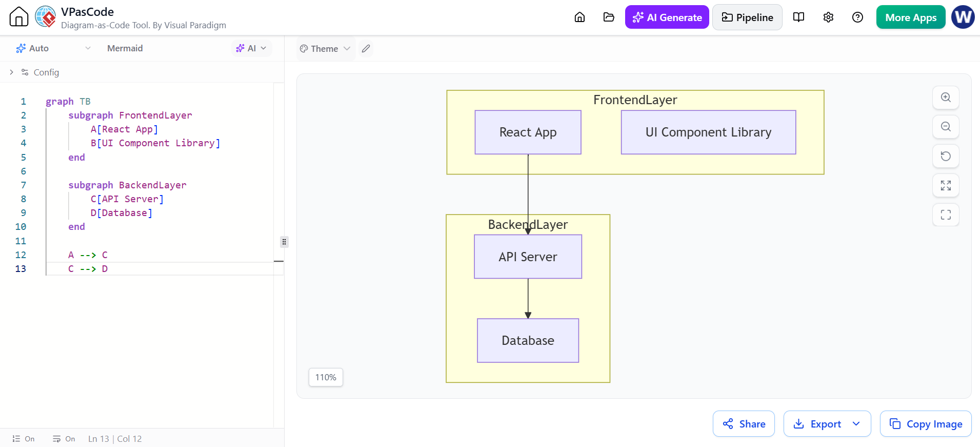Image resolution: width=980 pixels, height=447 pixels.
Task: Click the React App node in diagram
Action: coord(528,132)
